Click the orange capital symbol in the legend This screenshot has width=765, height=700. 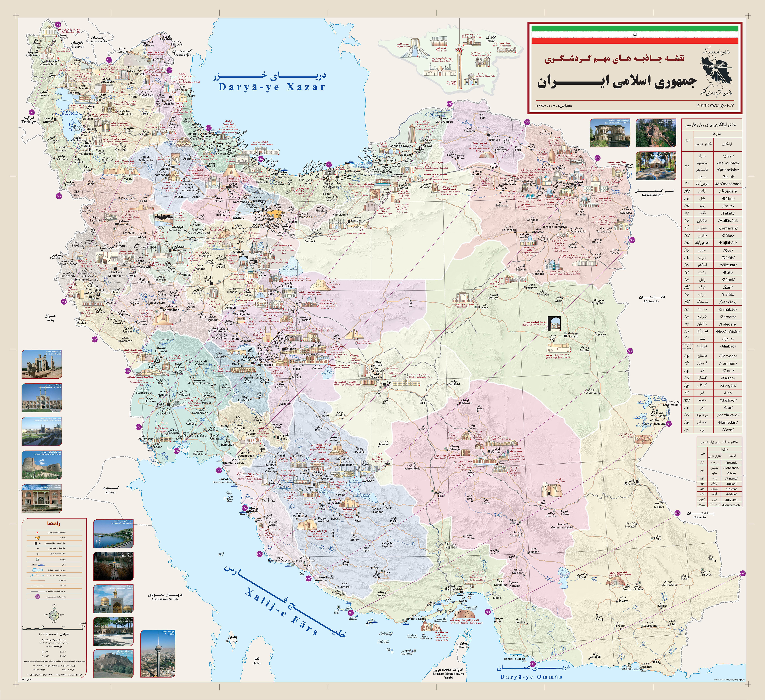click(x=38, y=538)
